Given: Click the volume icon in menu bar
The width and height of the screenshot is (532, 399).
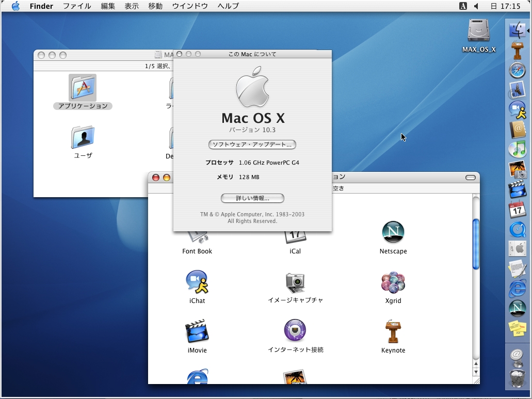Looking at the screenshot, I should pos(476,6).
